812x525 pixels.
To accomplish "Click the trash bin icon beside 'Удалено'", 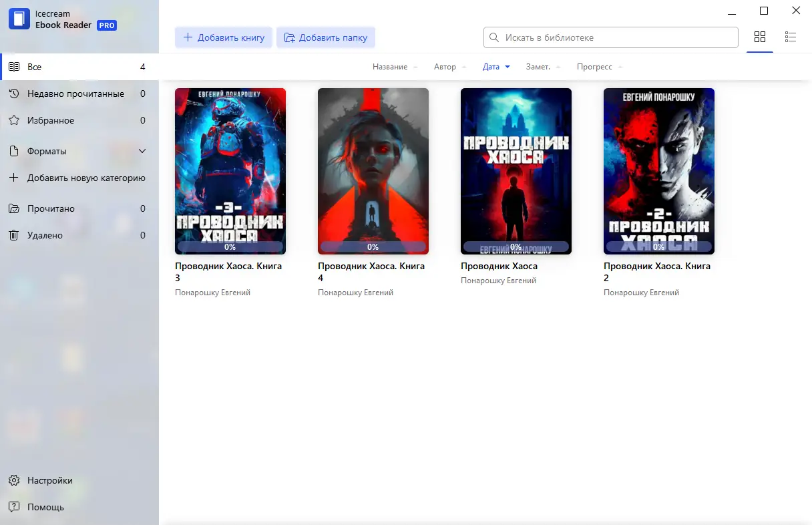I will click(14, 235).
